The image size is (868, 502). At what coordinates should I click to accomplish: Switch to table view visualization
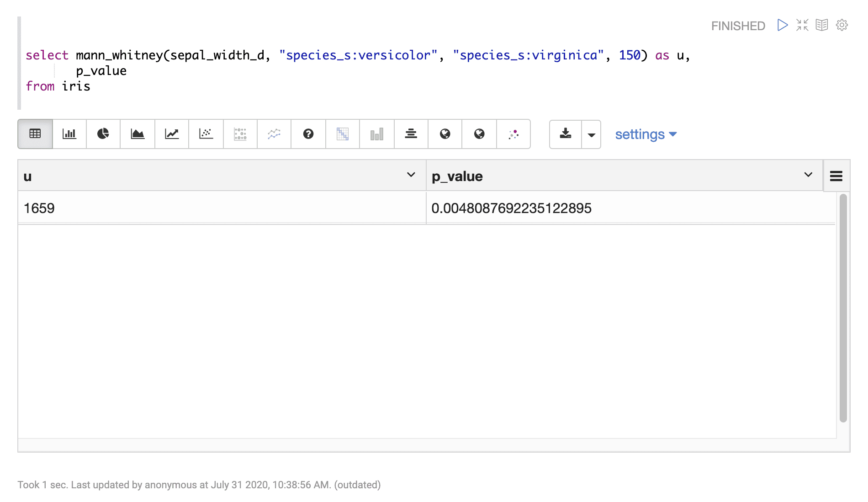pyautogui.click(x=35, y=134)
